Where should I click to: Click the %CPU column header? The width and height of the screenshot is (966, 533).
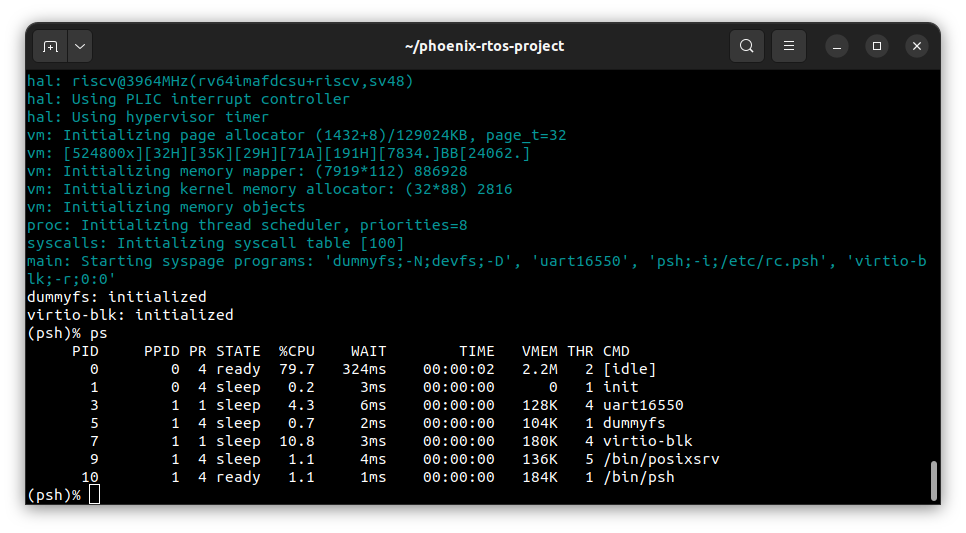click(x=297, y=351)
